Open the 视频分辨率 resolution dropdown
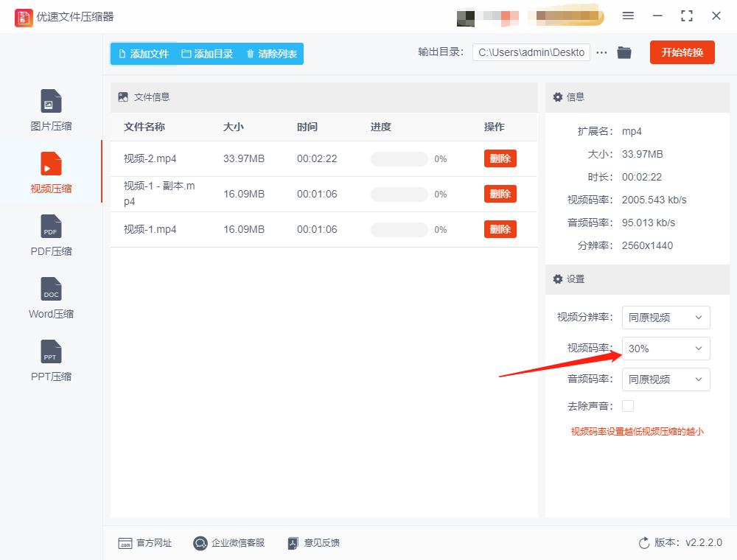This screenshot has width=737, height=560. click(666, 318)
